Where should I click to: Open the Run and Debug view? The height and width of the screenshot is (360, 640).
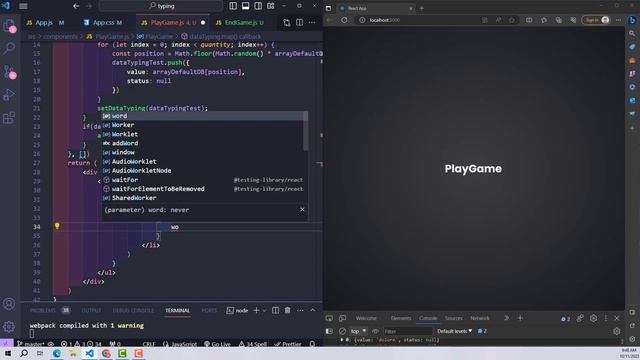(9, 95)
